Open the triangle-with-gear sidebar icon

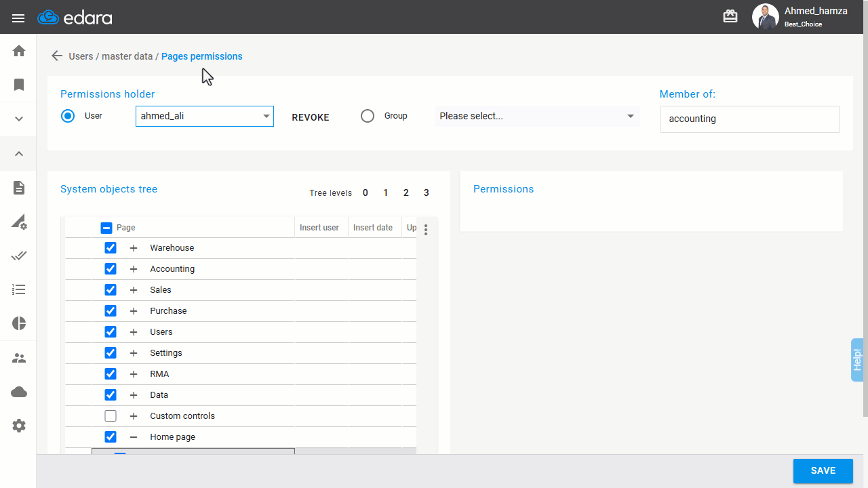[x=19, y=222]
